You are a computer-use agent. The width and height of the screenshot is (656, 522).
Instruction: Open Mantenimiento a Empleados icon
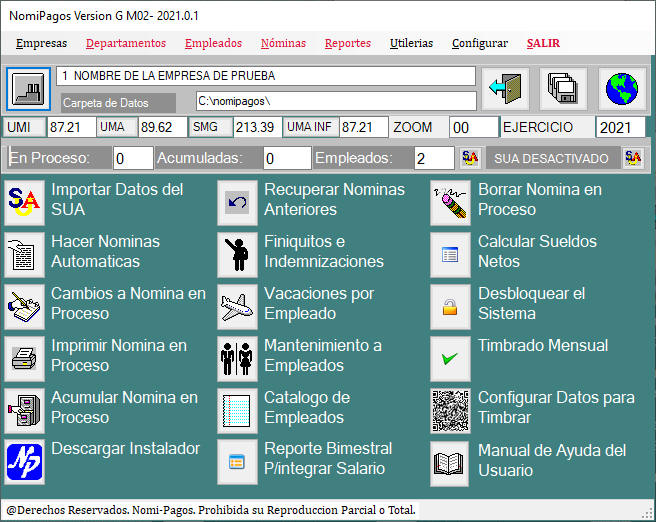point(238,356)
